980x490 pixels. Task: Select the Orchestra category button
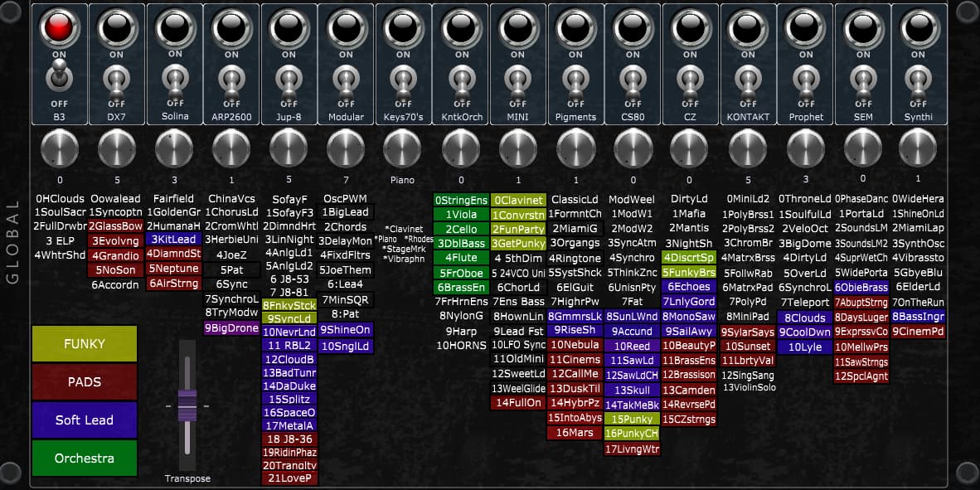pyautogui.click(x=85, y=458)
